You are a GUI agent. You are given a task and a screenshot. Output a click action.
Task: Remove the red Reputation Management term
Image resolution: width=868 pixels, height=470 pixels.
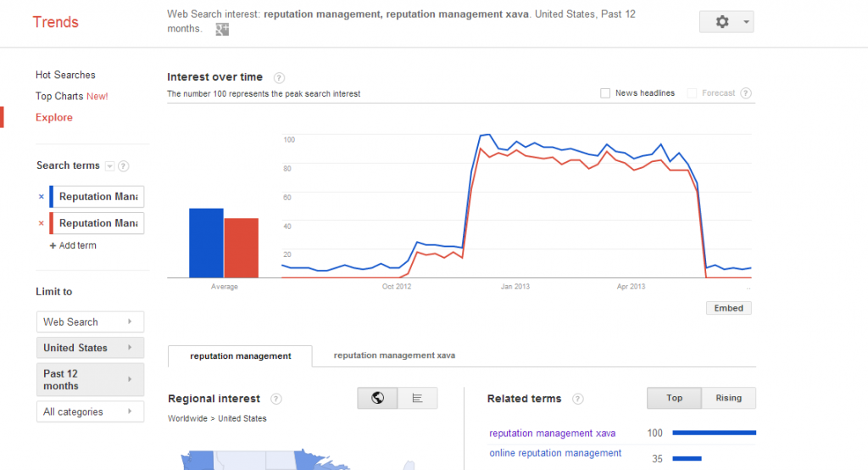tap(41, 223)
